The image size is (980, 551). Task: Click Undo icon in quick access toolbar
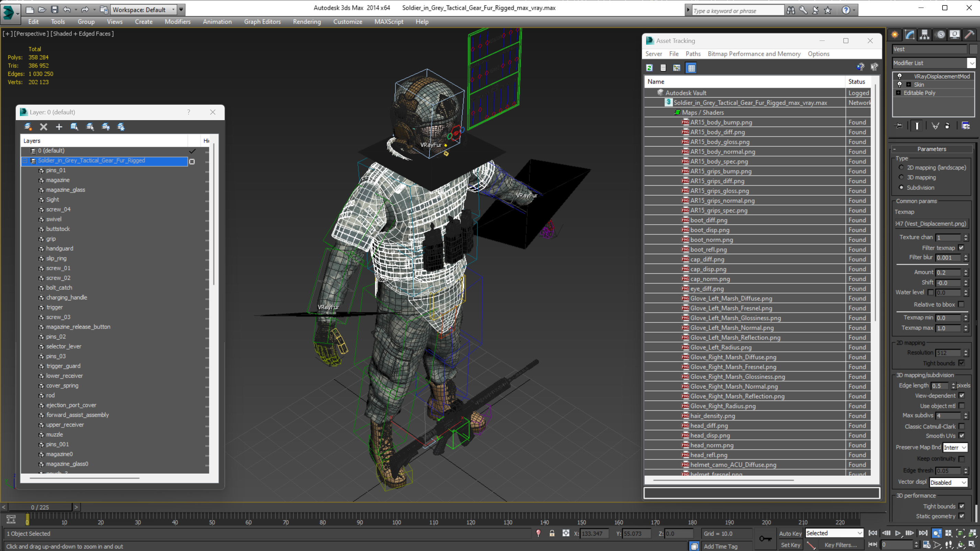pos(67,10)
